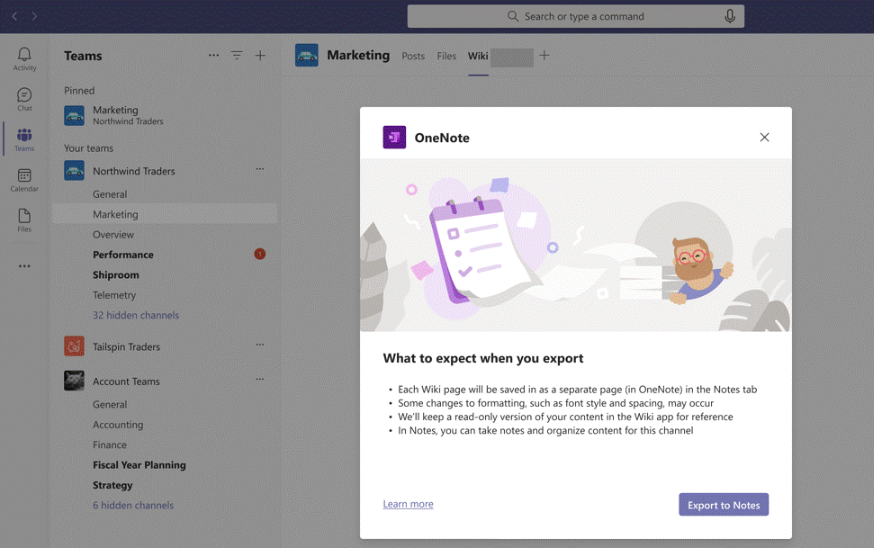This screenshot has width=874, height=548.
Task: Click the back navigation arrow
Action: click(x=14, y=16)
